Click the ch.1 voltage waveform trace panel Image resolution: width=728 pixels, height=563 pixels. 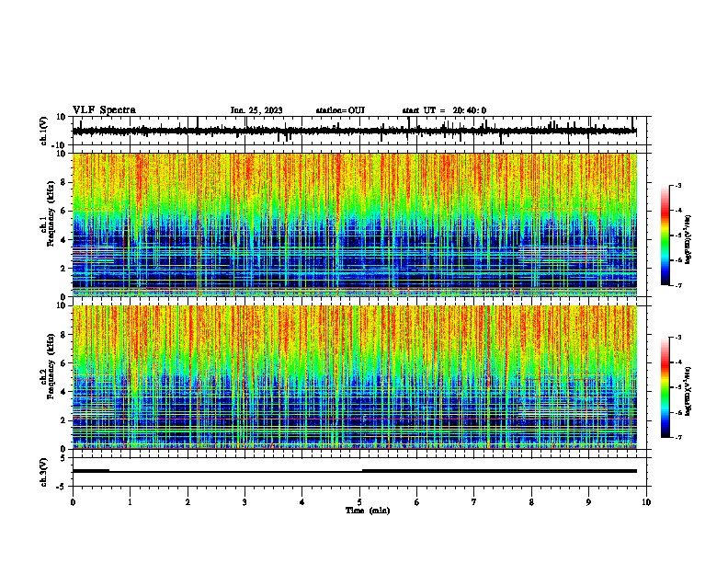pyautogui.click(x=361, y=131)
